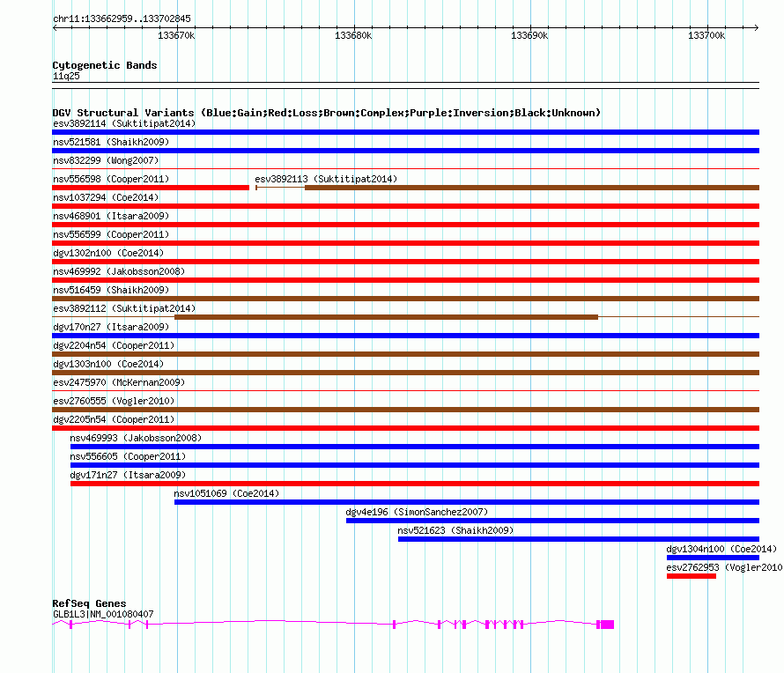The height and width of the screenshot is (673, 784).
Task: Open nsv469992 (Jakobsson2008) variant label
Action: (x=119, y=271)
